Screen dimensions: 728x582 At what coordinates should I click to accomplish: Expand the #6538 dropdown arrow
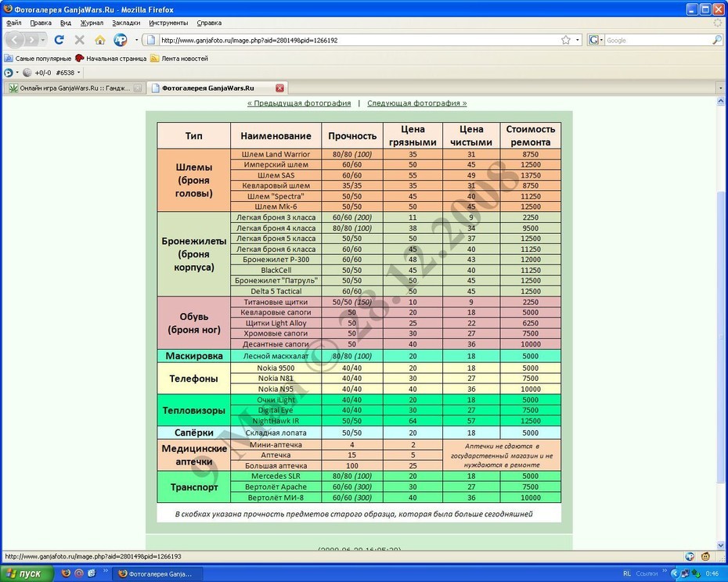pos(78,73)
